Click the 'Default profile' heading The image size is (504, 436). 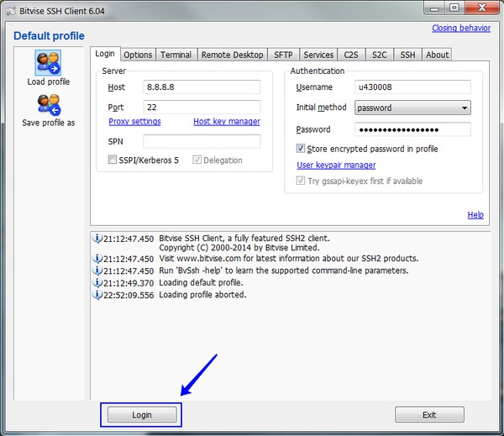coord(49,35)
